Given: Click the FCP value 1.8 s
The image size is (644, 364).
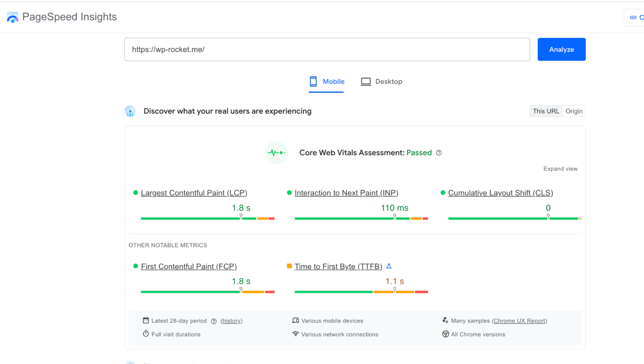Looking at the screenshot, I should pos(241,281).
